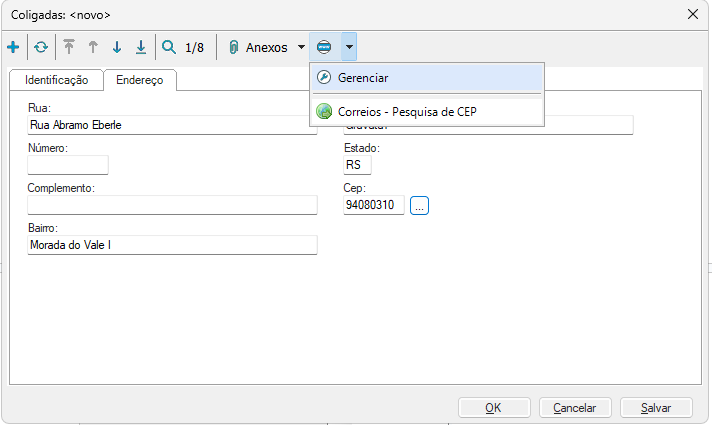
Task: Open the Cep lookup ellipsis button
Action: click(420, 205)
